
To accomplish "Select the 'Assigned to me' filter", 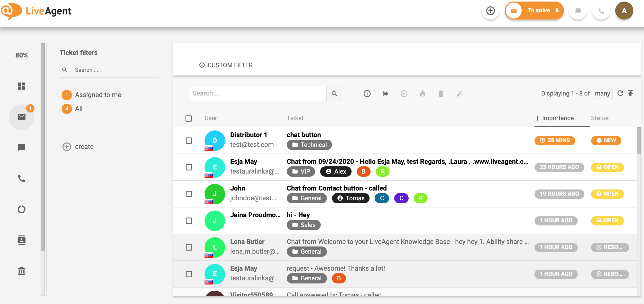I will point(98,94).
